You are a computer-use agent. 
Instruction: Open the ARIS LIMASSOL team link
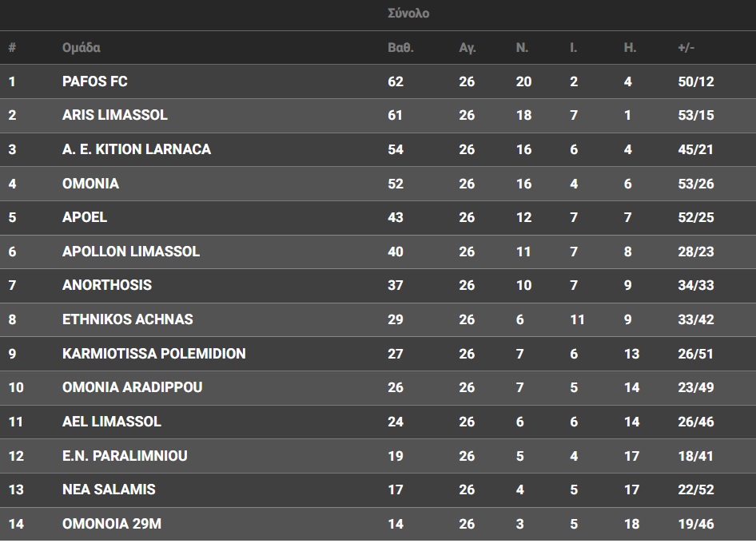115,115
